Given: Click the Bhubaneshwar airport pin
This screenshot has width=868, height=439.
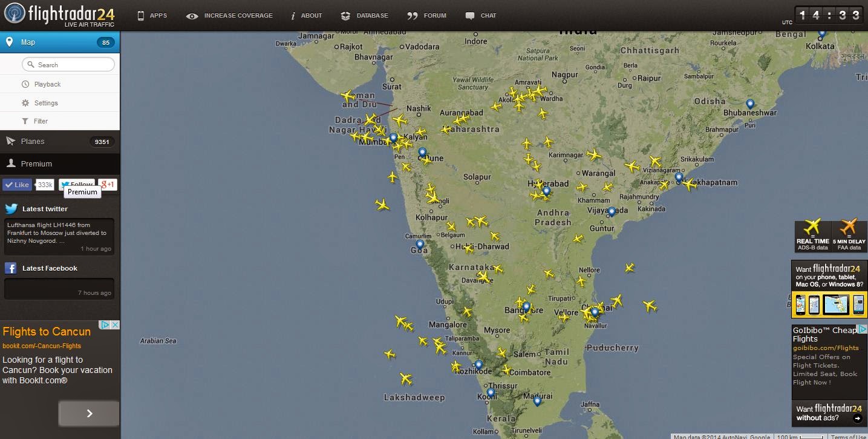Looking at the screenshot, I should [x=750, y=104].
